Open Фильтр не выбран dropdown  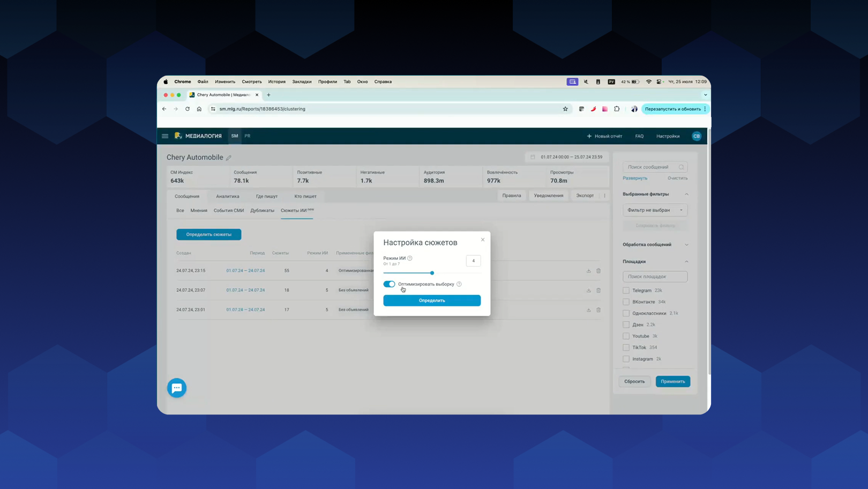click(x=655, y=210)
